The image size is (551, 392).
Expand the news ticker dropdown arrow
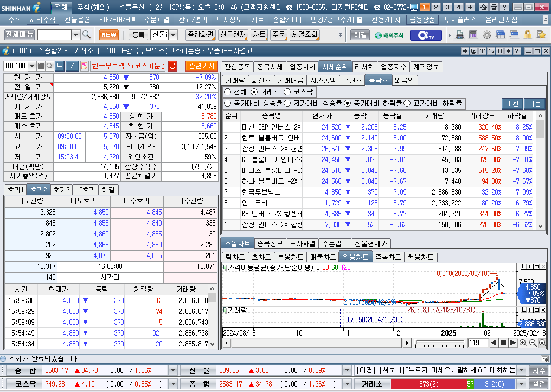[522, 370]
